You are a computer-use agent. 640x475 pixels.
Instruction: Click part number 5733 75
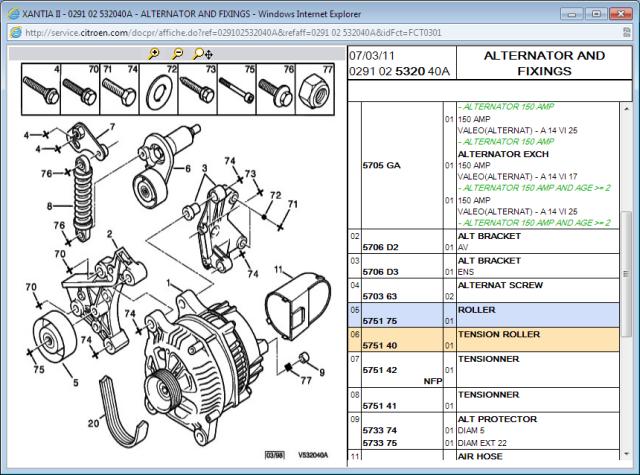[380, 443]
